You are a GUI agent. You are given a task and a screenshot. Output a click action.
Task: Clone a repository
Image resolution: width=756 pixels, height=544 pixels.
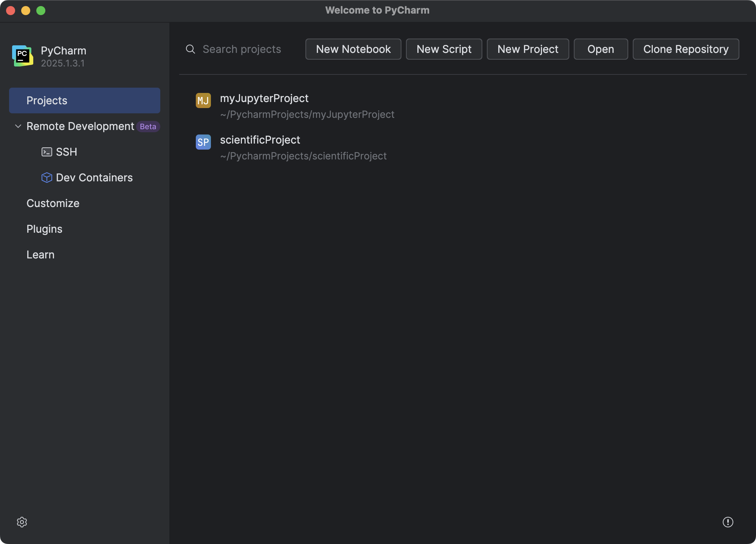[x=685, y=49]
